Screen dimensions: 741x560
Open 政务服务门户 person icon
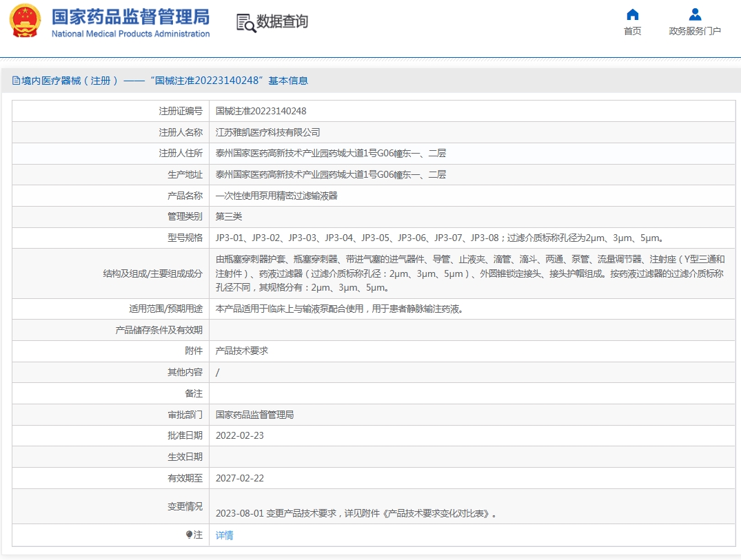tap(695, 14)
